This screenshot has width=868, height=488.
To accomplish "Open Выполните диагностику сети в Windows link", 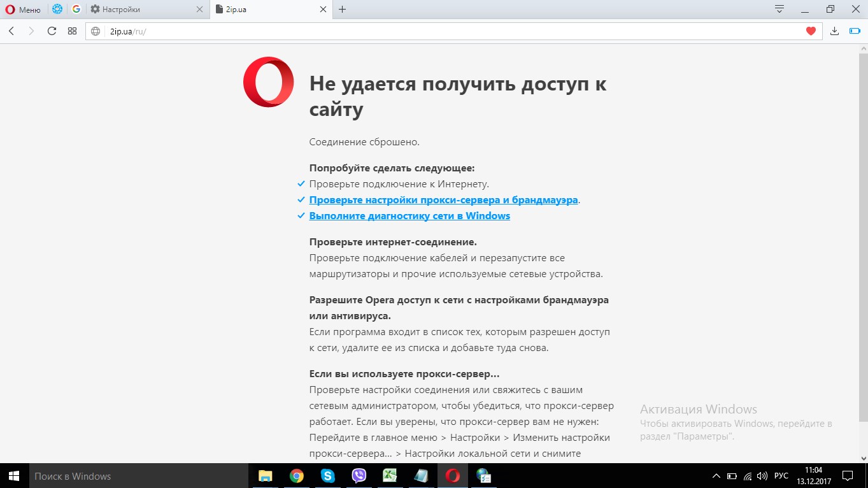I will 409,216.
